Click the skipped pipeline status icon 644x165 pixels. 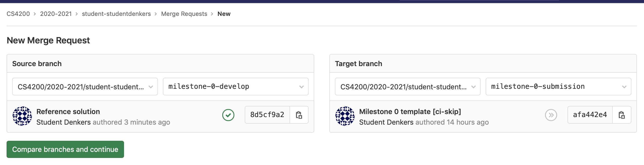pos(551,115)
